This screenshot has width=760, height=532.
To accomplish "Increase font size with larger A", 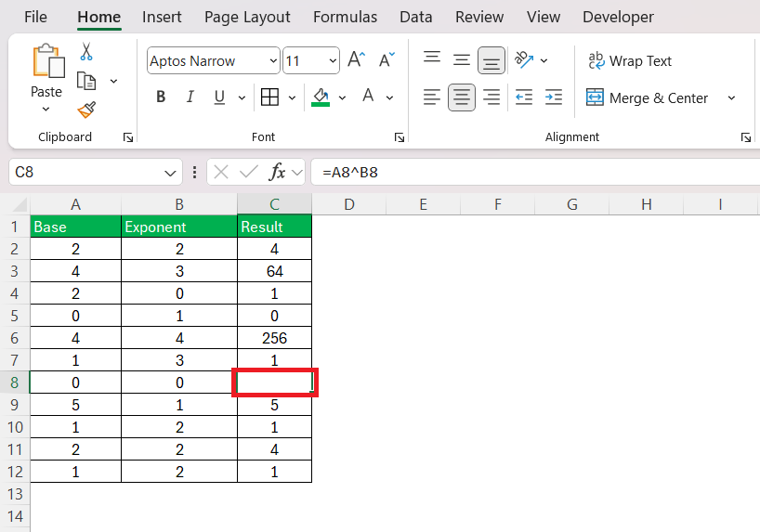I will (356, 60).
